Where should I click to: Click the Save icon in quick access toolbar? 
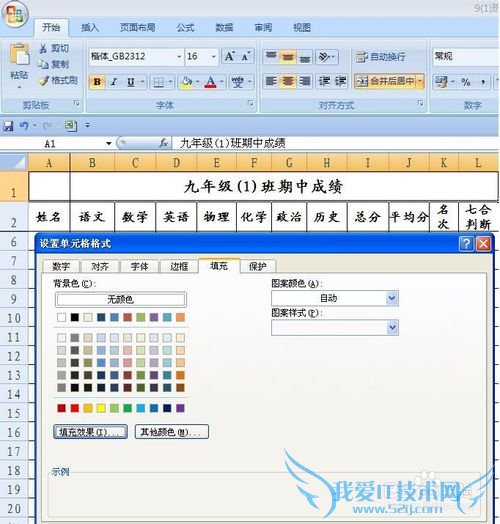coord(8,126)
